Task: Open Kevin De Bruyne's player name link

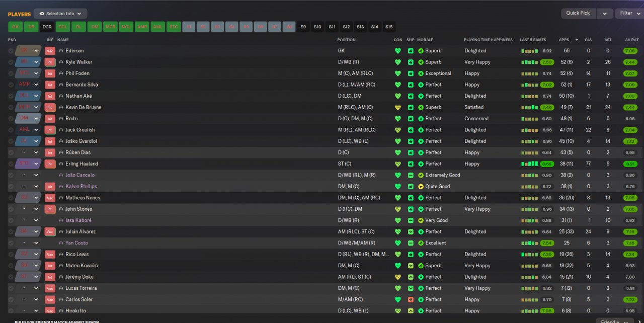Action: coord(83,107)
